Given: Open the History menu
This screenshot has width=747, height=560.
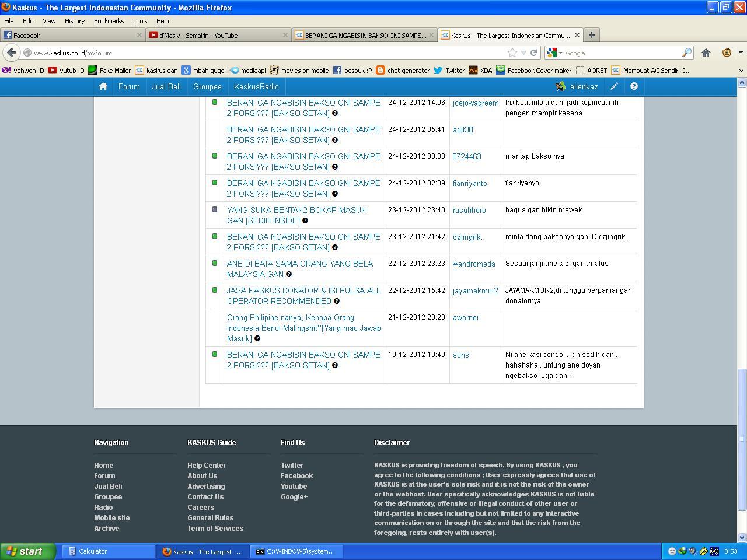Looking at the screenshot, I should point(74,21).
